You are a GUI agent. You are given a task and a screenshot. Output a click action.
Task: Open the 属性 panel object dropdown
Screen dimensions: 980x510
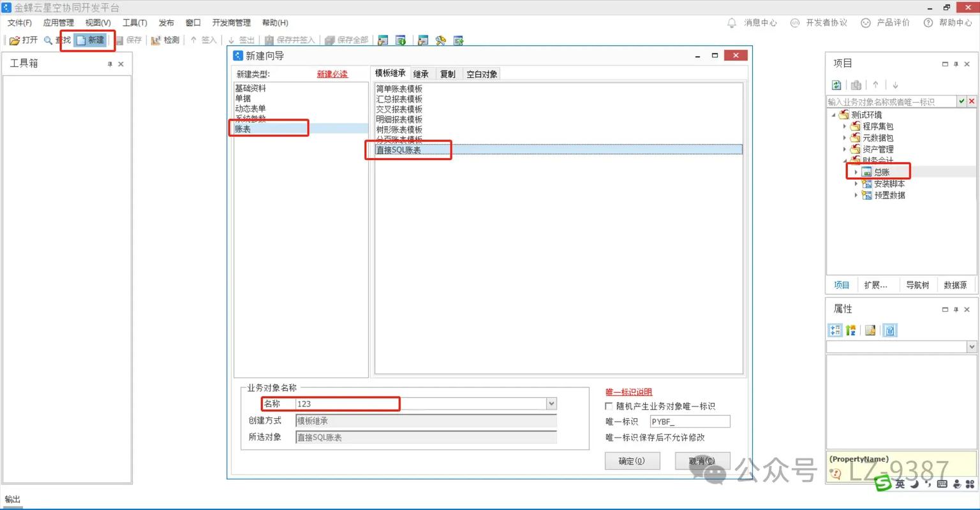pos(971,347)
